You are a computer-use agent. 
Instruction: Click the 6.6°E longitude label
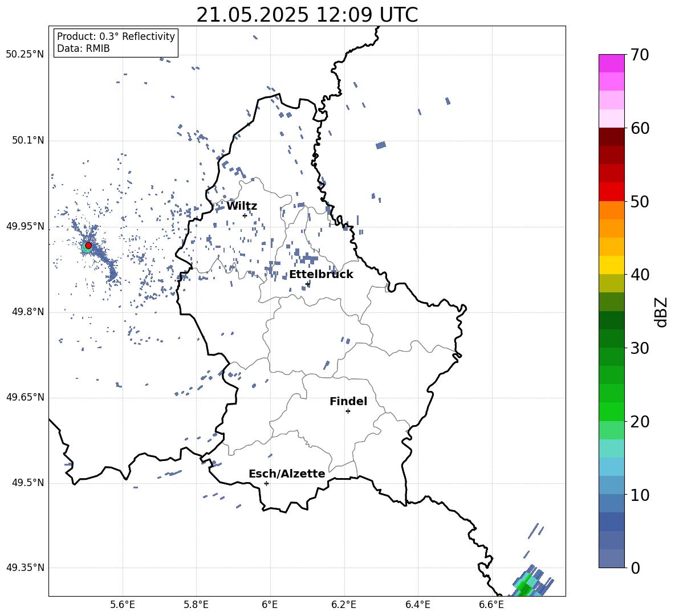pos(491,605)
